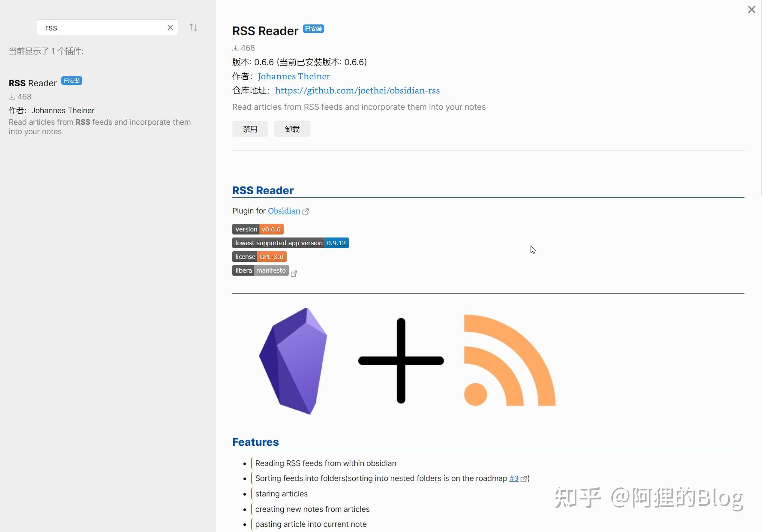This screenshot has height=532, width=762.
Task: Click the RSS Reader readme heading
Action: [x=263, y=190]
